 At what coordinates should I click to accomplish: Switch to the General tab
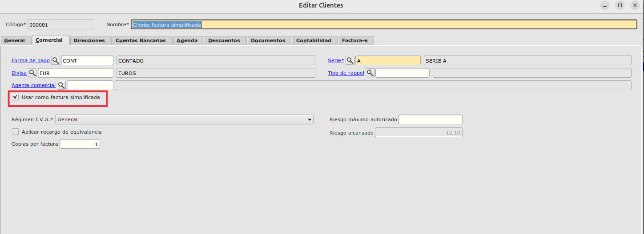pos(15,40)
